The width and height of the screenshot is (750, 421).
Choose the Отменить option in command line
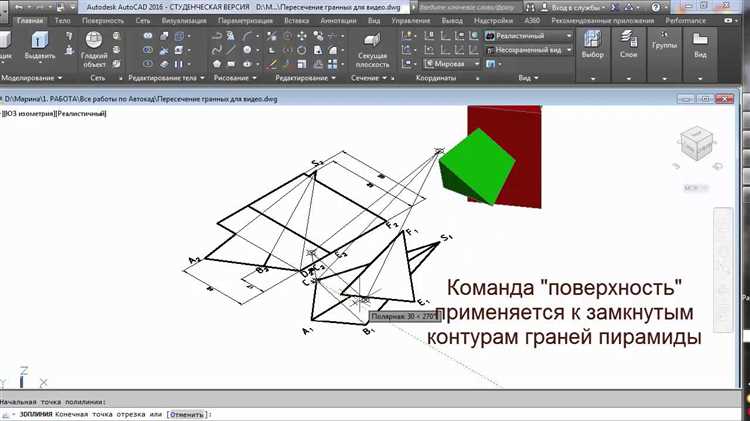click(187, 414)
